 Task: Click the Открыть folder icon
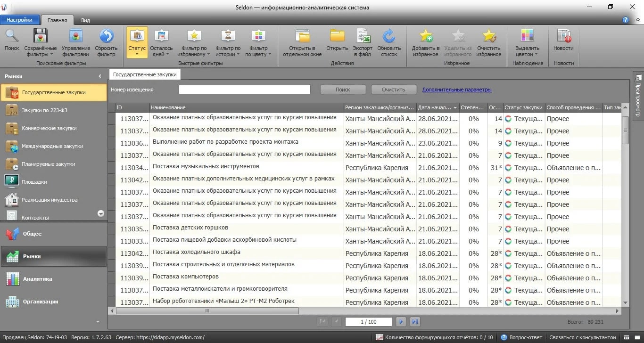coord(337,41)
